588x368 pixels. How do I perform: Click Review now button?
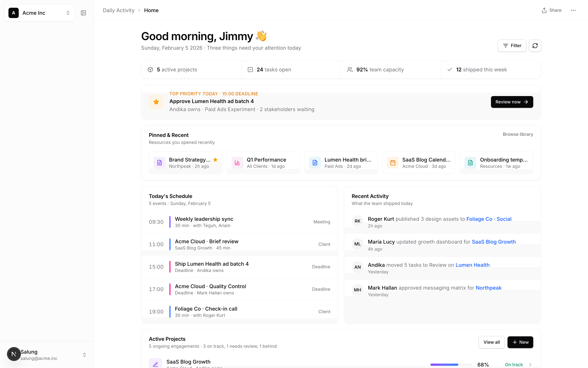[512, 102]
